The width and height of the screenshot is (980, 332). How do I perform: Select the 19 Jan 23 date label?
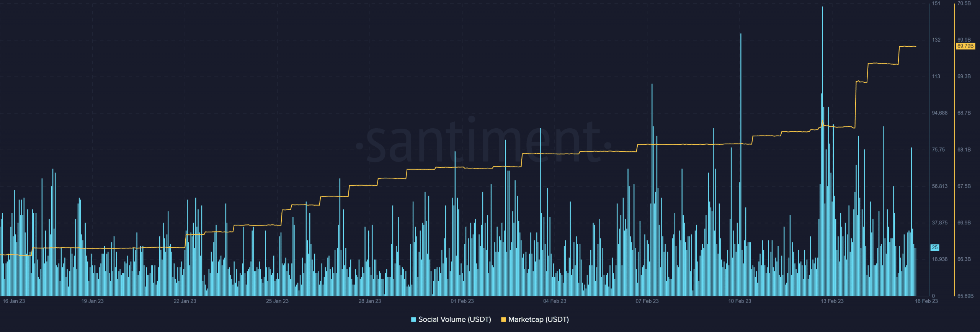(x=92, y=301)
